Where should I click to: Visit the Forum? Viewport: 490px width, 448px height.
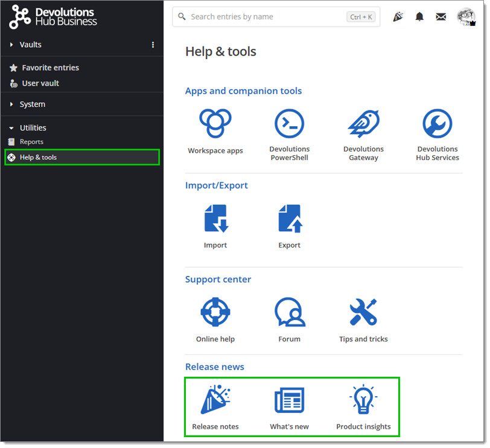[x=289, y=312]
